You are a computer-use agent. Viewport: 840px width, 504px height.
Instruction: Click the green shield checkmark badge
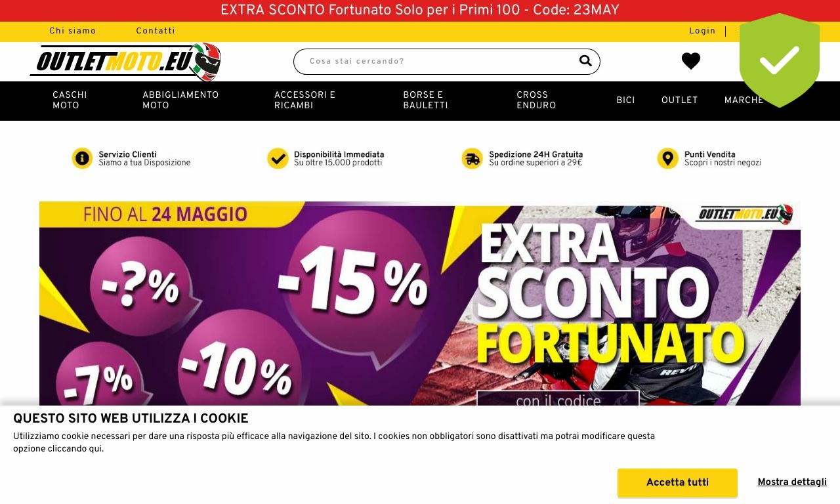[780, 60]
